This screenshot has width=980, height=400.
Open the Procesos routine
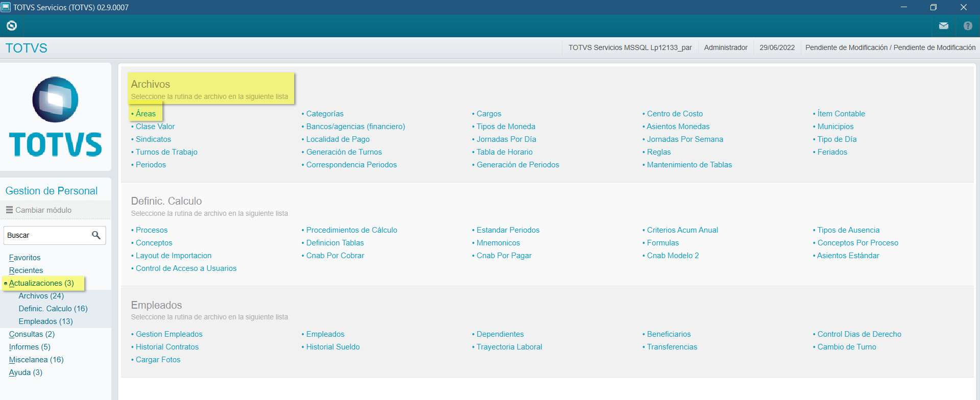pos(152,230)
